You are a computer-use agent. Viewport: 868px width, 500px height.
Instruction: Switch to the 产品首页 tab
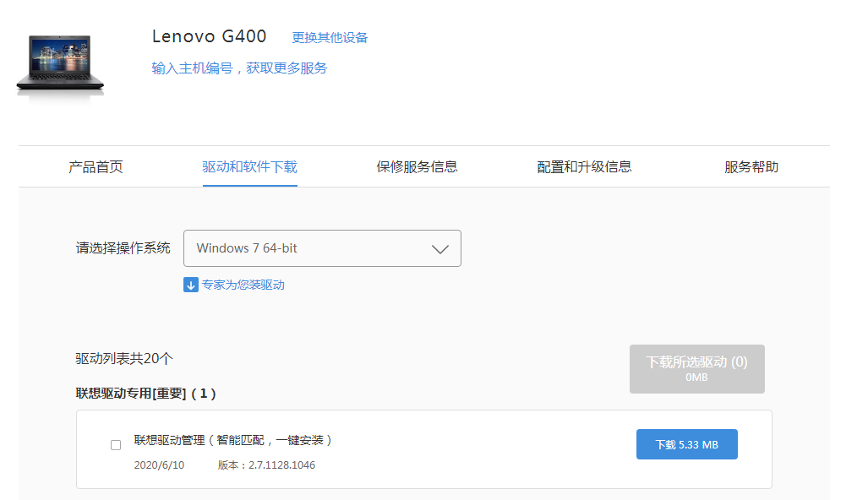pyautogui.click(x=96, y=167)
